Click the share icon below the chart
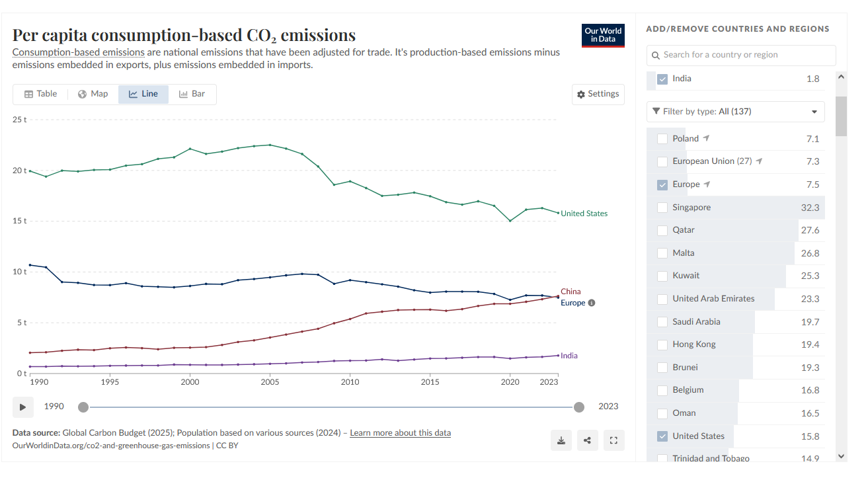The image size is (868, 478). (587, 440)
